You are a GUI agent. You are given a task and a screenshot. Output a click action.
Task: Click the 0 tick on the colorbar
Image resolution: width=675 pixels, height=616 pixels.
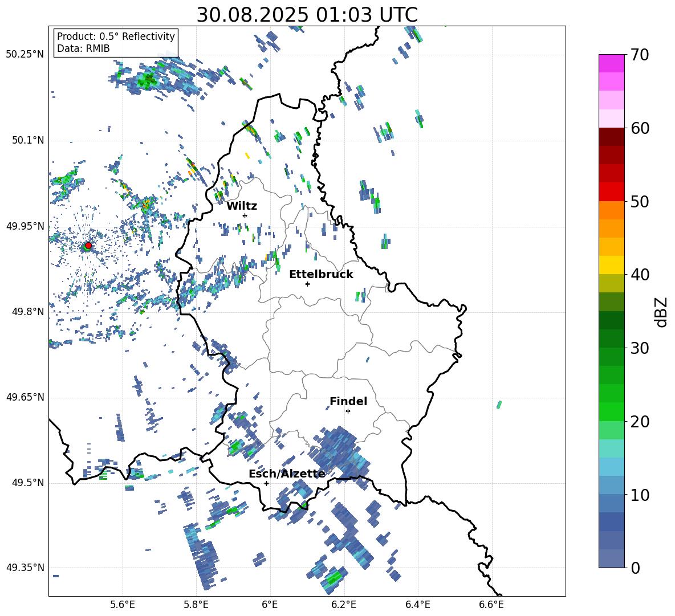coord(635,568)
